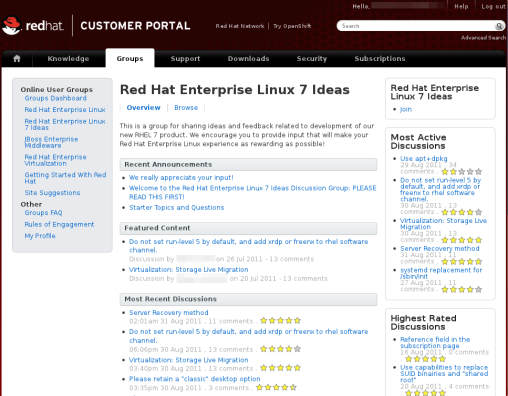
Task: Switch to the Browse sub-tab
Action: tap(186, 108)
